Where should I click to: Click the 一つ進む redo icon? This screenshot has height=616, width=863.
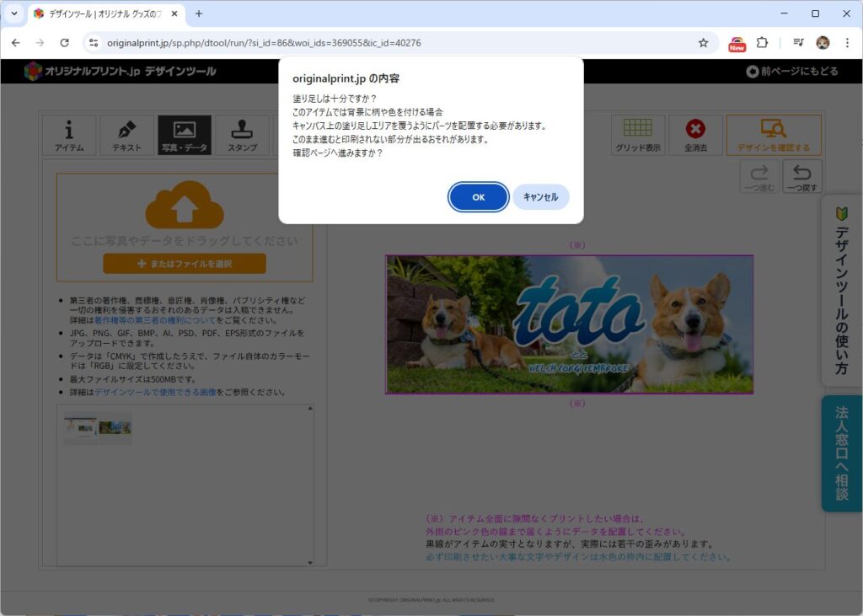coord(759,177)
